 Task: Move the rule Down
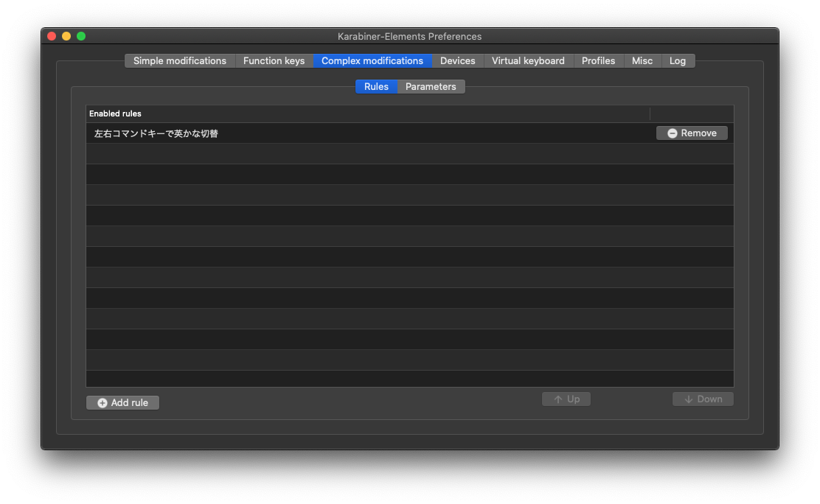coord(703,399)
